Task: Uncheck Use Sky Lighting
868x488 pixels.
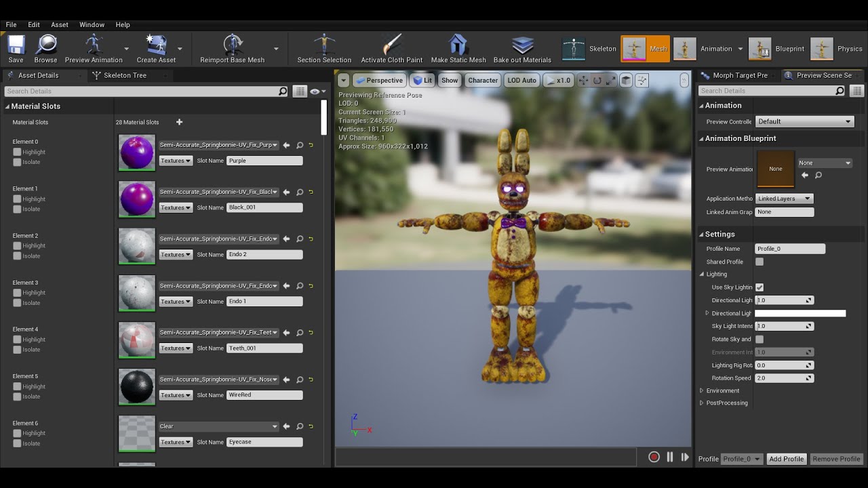Action: [759, 287]
